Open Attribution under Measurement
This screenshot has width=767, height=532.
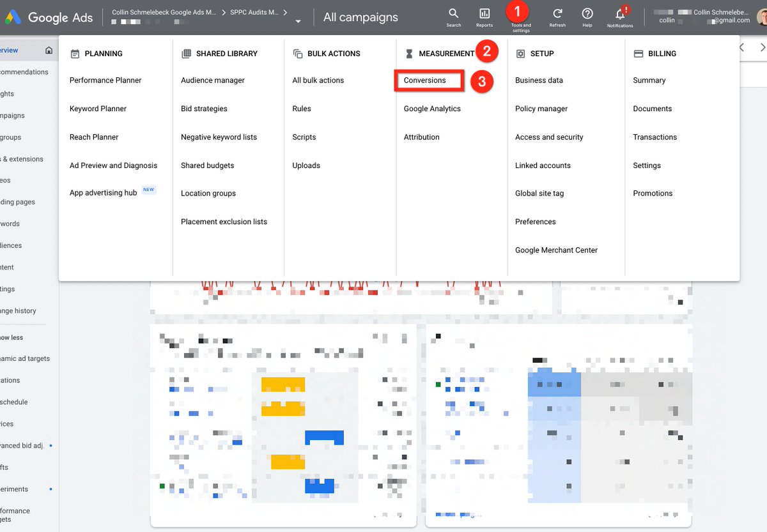click(x=421, y=137)
